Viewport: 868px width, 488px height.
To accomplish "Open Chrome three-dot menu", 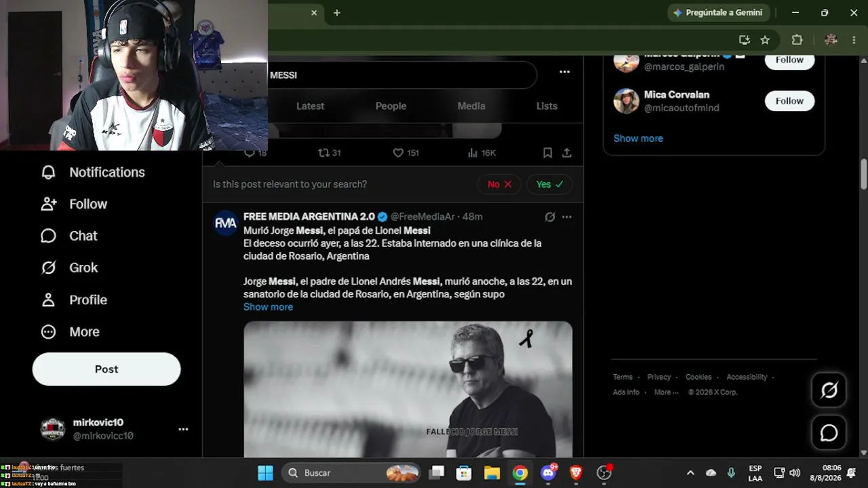I will pyautogui.click(x=854, y=40).
